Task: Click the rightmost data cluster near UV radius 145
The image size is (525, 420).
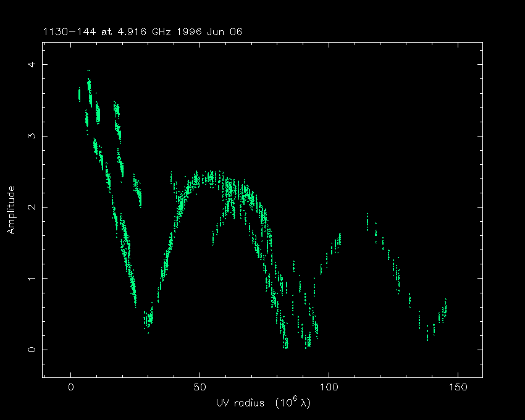Action: pyautogui.click(x=445, y=306)
